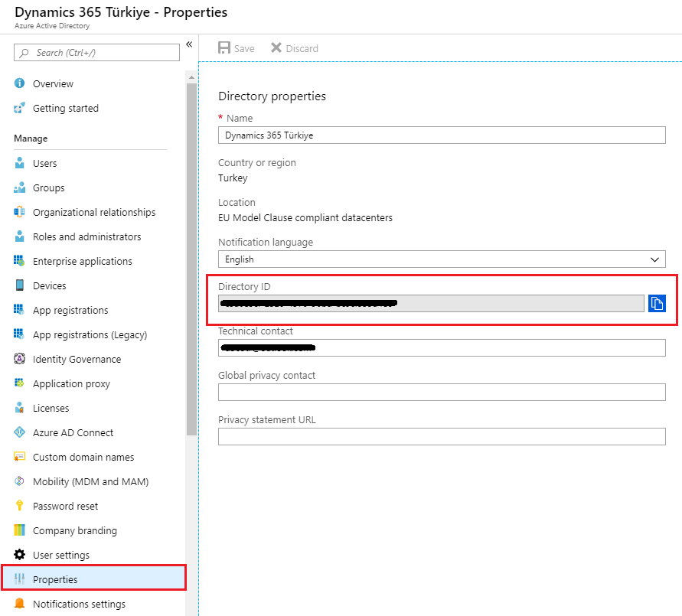
Task: Copy the Directory ID to clipboard
Action: coord(657,304)
